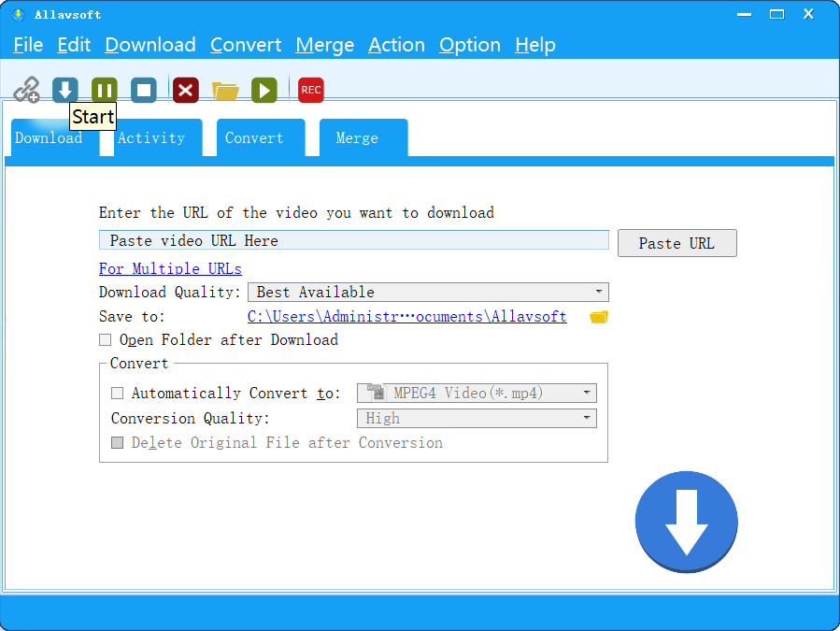Switch to the Activity tab
This screenshot has width=840, height=631.
point(151,137)
